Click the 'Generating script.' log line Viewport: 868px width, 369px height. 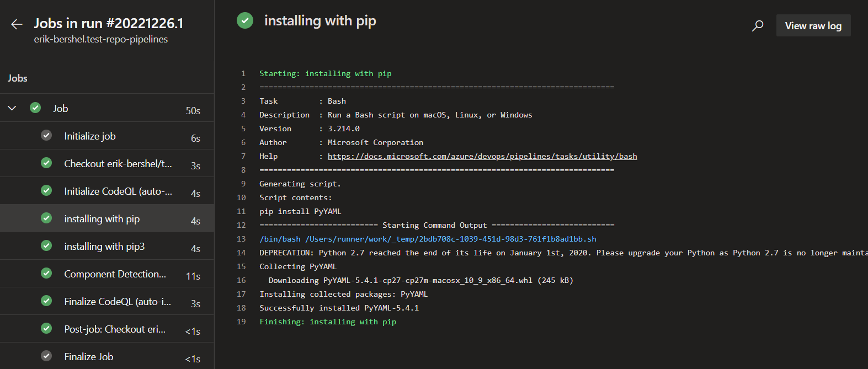point(300,184)
